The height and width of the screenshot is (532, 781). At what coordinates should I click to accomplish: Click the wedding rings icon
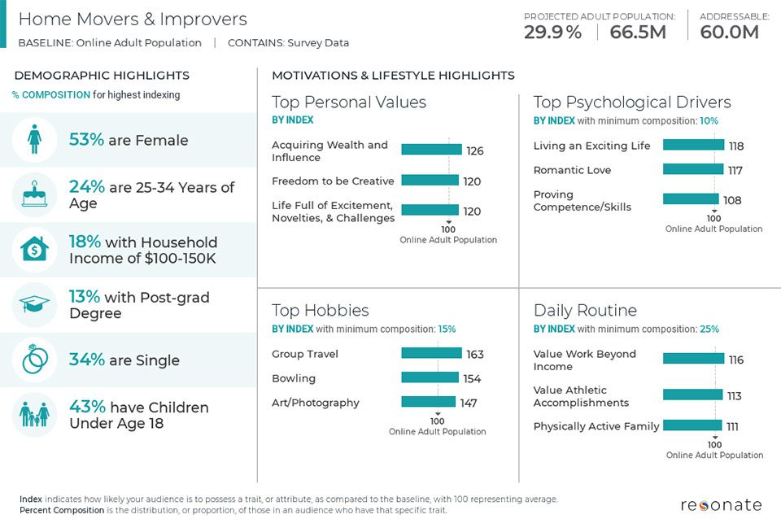tap(34, 360)
